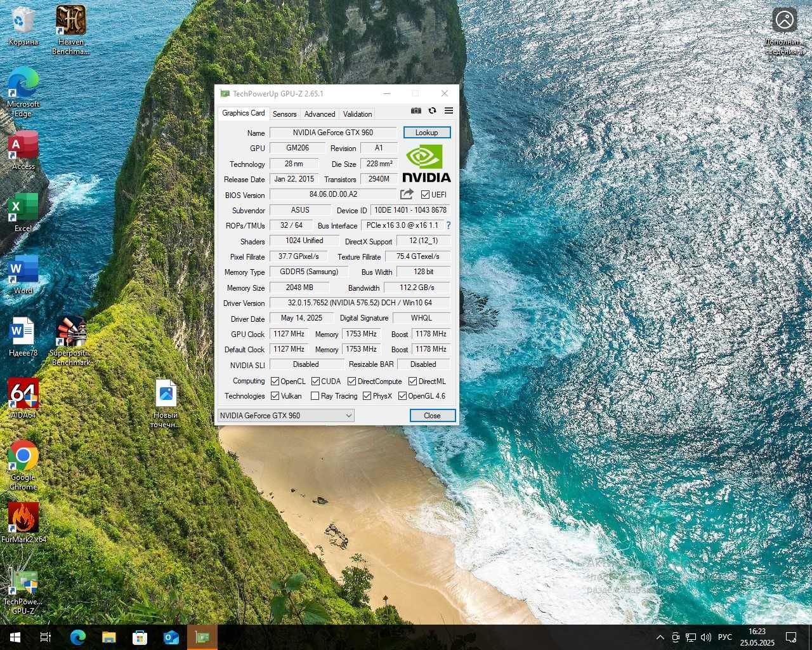This screenshot has width=812, height=650.
Task: Select the Superposition Benchmark desktop icon
Action: 70,341
